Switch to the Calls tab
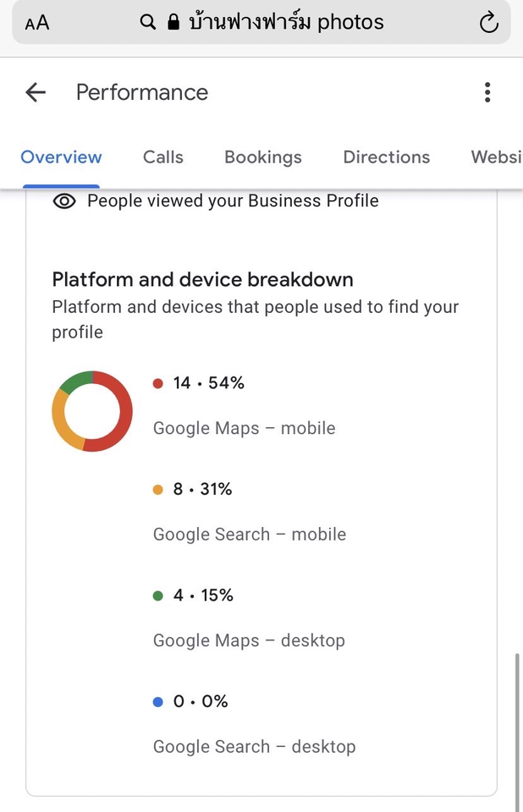The image size is (523, 812). [x=162, y=157]
